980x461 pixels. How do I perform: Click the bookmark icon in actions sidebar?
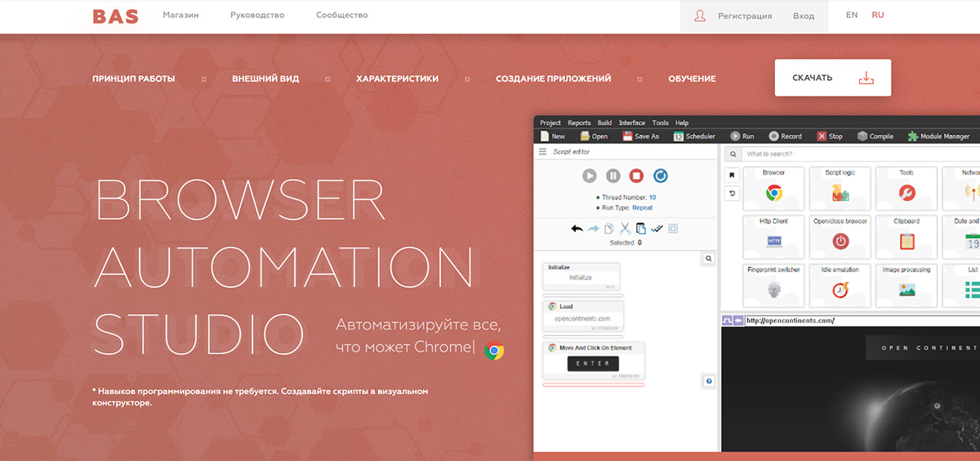[732, 174]
